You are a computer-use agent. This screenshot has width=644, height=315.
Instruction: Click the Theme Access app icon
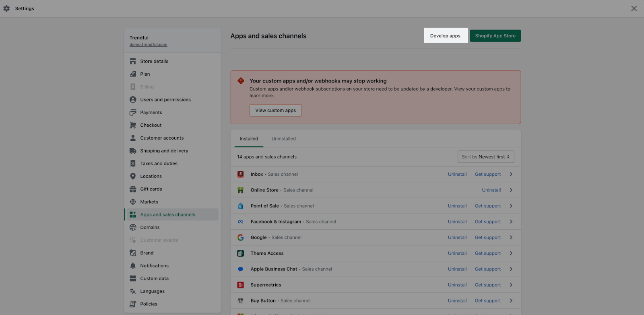tap(241, 253)
